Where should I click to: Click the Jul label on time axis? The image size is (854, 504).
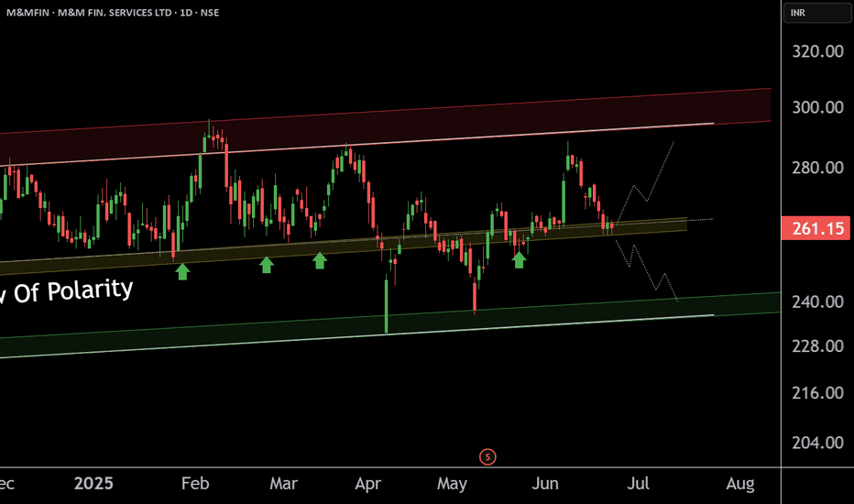[638, 483]
